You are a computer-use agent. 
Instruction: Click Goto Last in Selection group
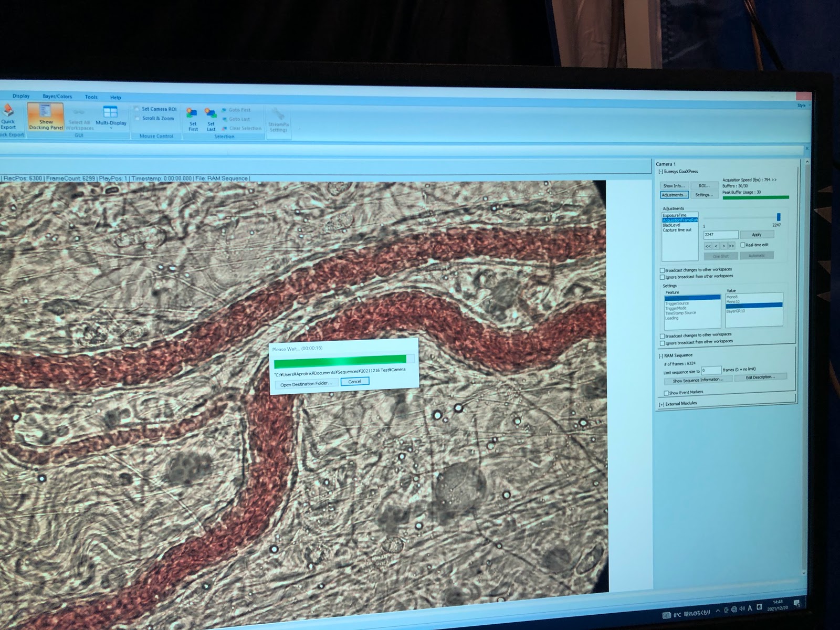tap(236, 119)
